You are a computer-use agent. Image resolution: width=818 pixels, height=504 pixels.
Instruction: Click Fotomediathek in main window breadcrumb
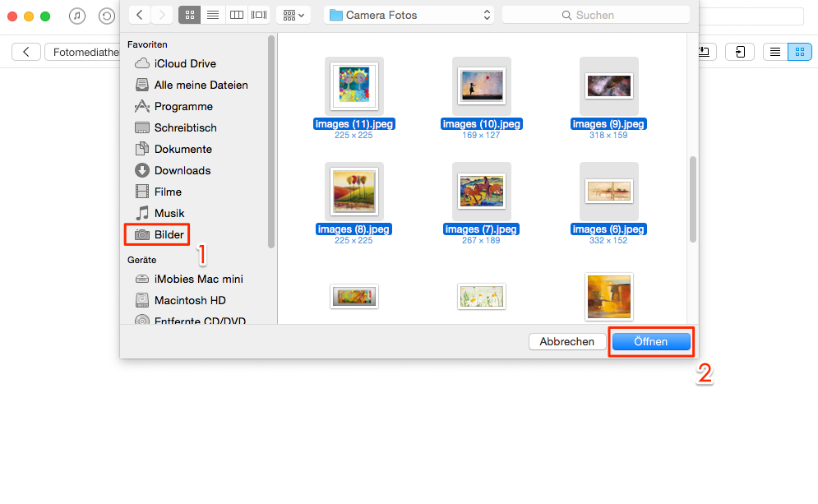[84, 52]
